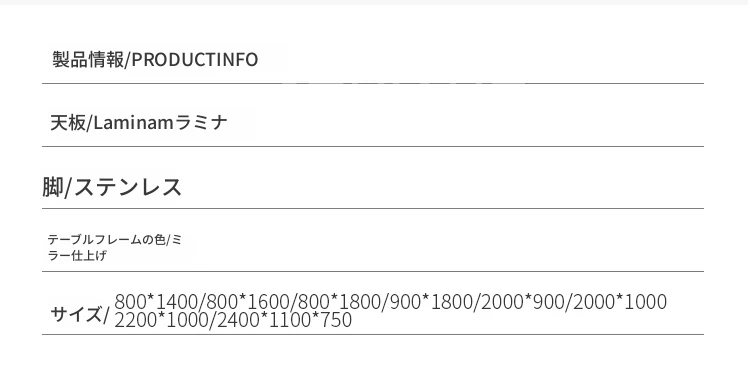750x392 pixels.
Task: Click the テーブルフレームの色 label
Action: point(106,239)
